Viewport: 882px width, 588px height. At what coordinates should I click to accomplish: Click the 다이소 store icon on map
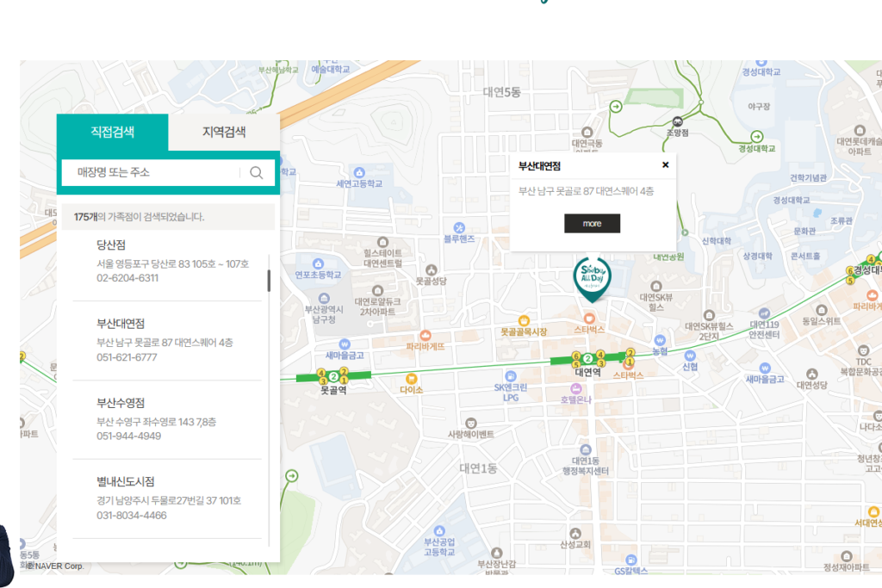click(x=411, y=378)
